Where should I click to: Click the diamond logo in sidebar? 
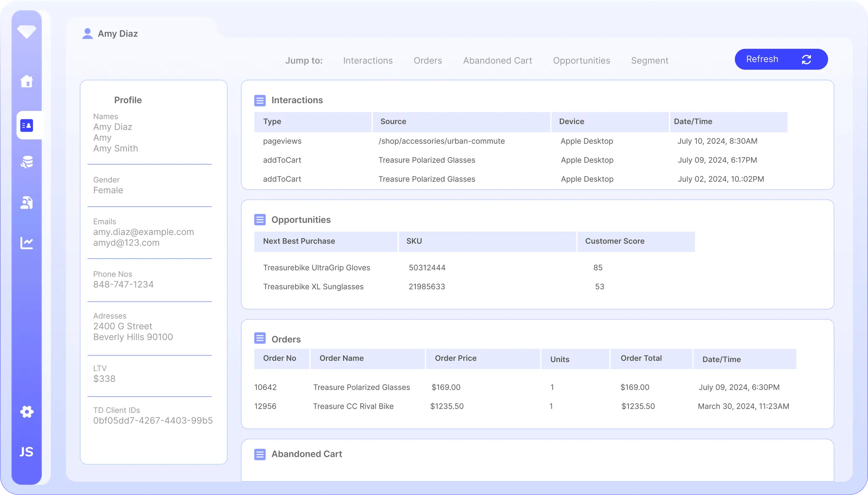coord(27,31)
